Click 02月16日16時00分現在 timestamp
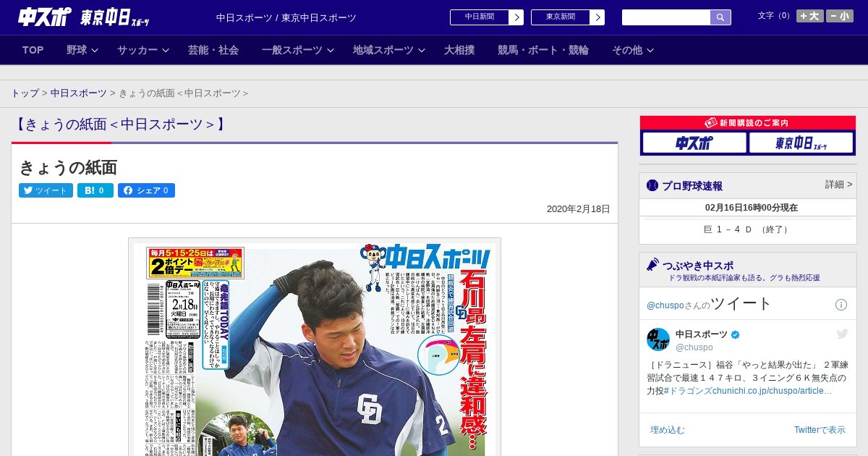Screen dimensions: 868x456 (752, 208)
